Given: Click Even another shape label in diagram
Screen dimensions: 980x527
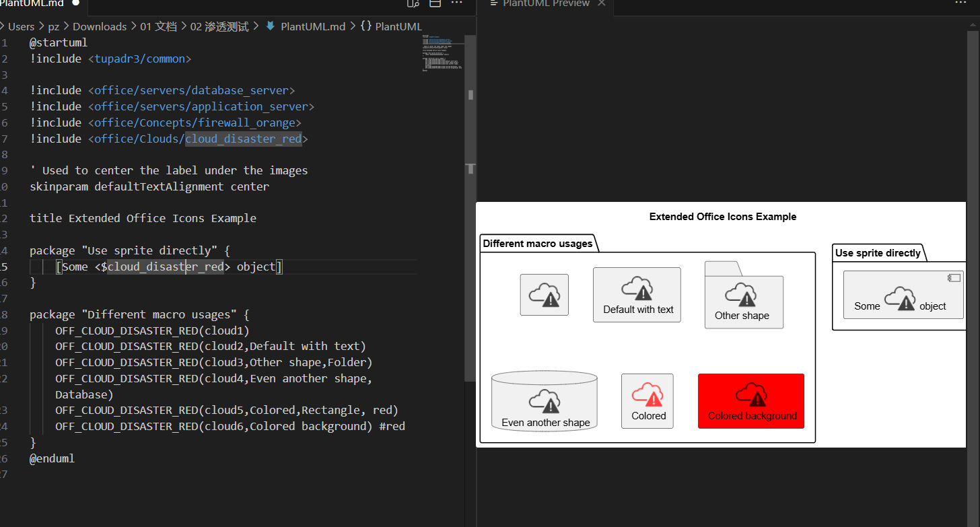Looking at the screenshot, I should click(545, 423).
